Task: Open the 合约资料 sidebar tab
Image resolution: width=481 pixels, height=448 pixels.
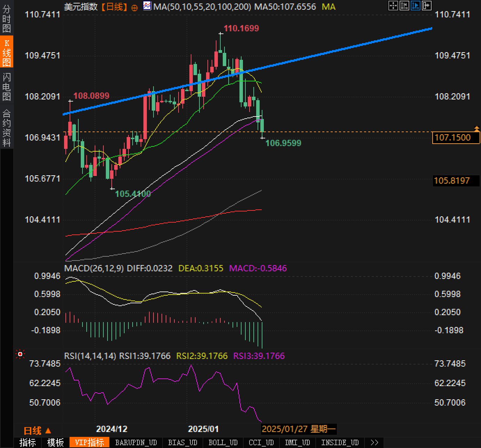Action: [7, 128]
